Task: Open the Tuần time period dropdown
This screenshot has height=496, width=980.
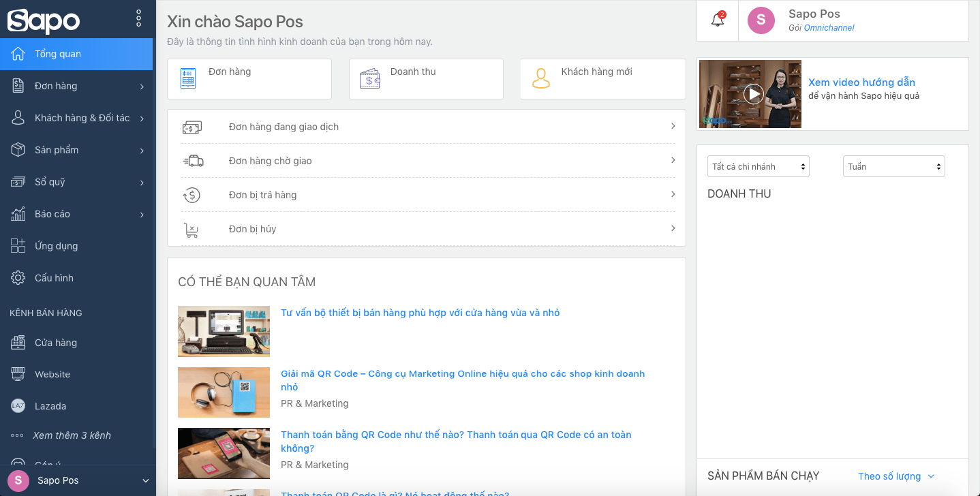Action: click(893, 167)
